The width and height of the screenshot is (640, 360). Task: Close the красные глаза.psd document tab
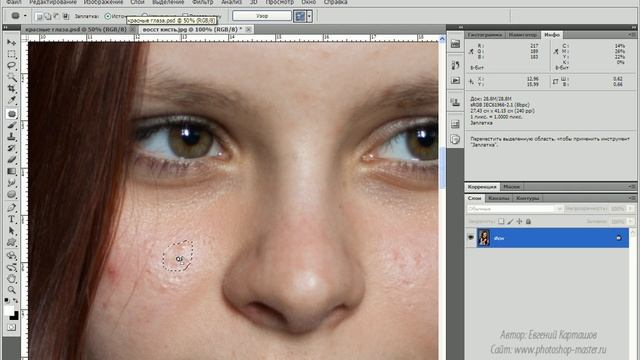coord(132,29)
